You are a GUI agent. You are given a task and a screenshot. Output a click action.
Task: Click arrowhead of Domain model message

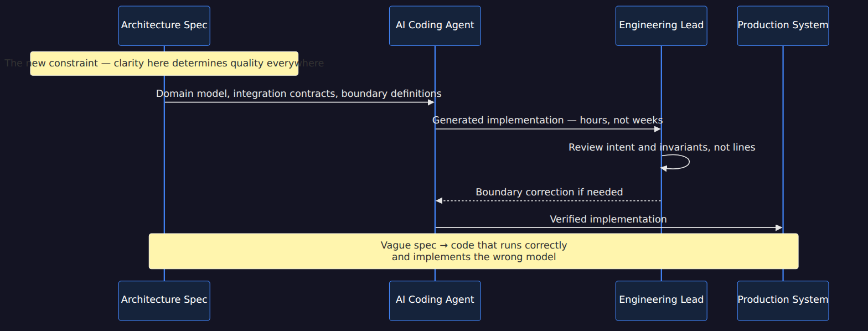click(431, 102)
